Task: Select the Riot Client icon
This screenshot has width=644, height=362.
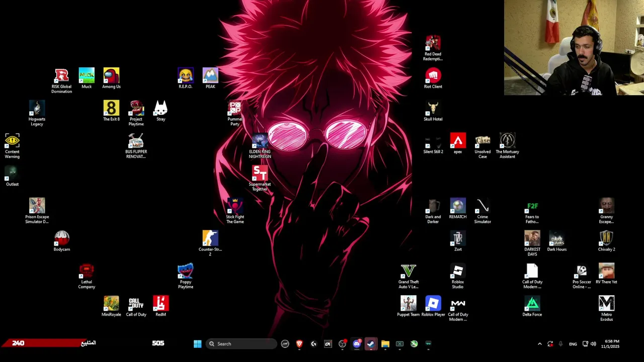Action: coord(433,78)
